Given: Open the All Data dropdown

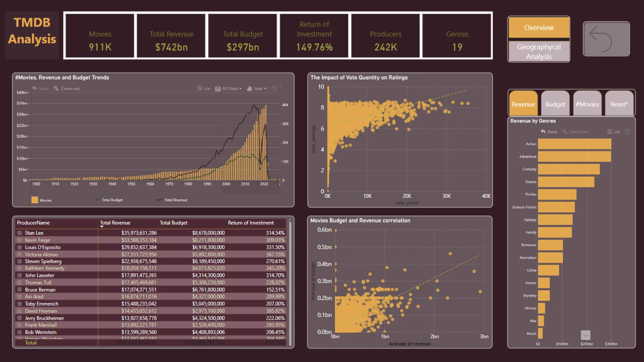Looking at the screenshot, I should click(x=228, y=88).
